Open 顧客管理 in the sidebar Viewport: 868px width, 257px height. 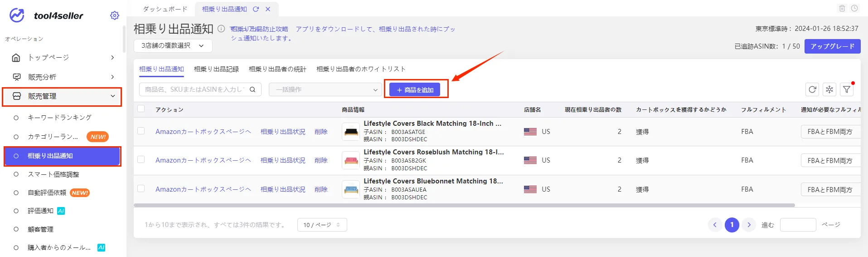[x=40, y=229]
